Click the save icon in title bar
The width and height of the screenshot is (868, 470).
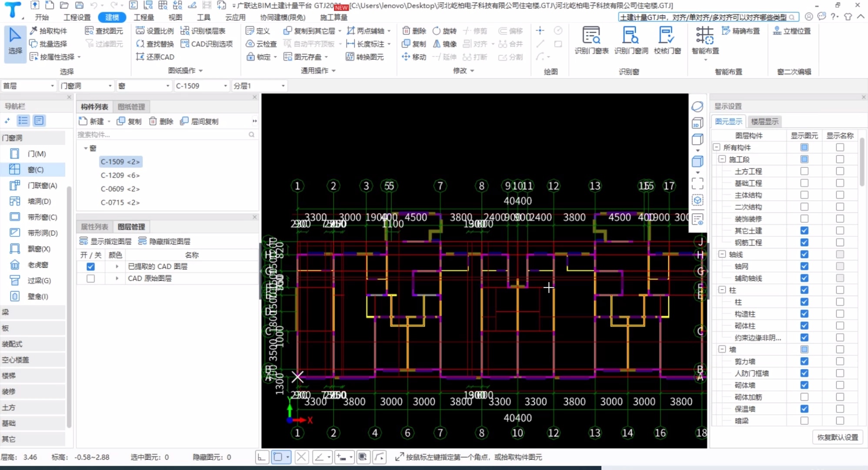(x=79, y=5)
